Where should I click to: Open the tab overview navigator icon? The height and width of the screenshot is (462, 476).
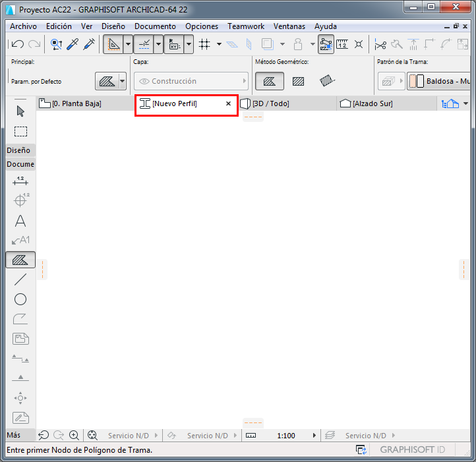pyautogui.click(x=450, y=103)
